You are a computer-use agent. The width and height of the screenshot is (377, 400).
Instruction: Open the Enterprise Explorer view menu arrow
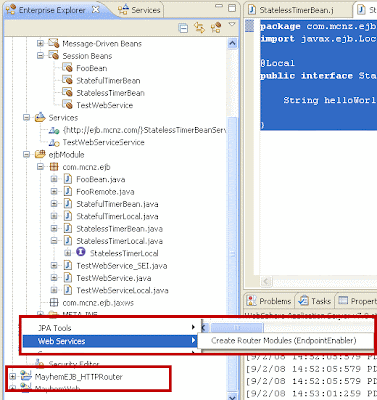click(x=232, y=24)
